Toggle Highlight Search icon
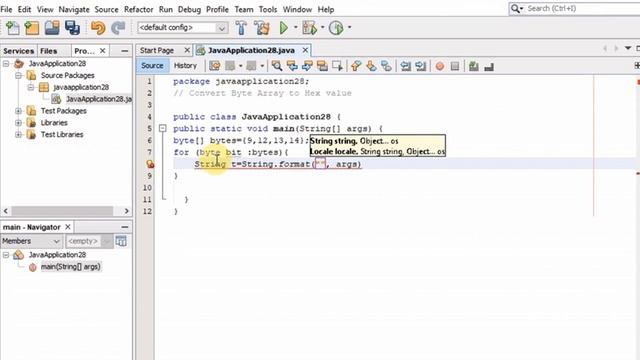 coord(322,66)
